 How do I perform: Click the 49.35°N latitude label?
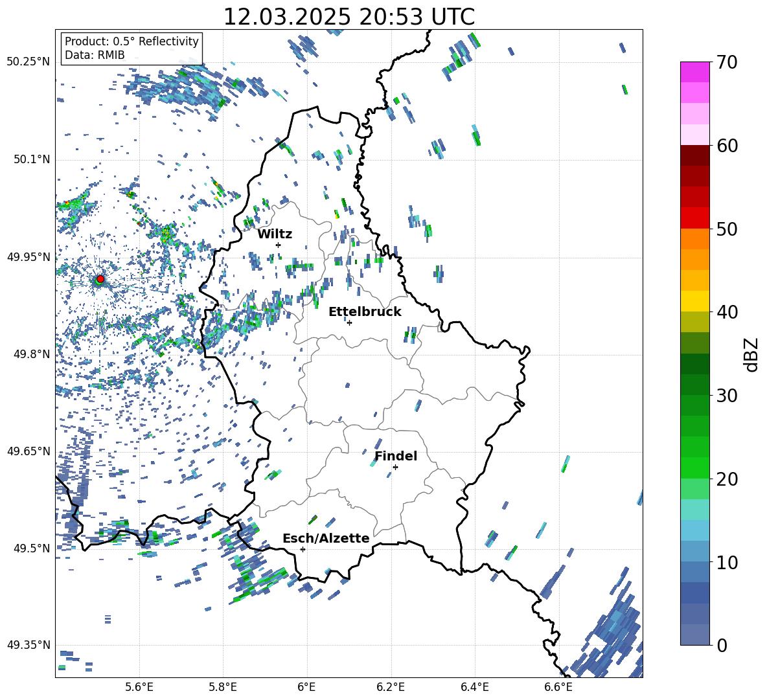(x=29, y=645)
